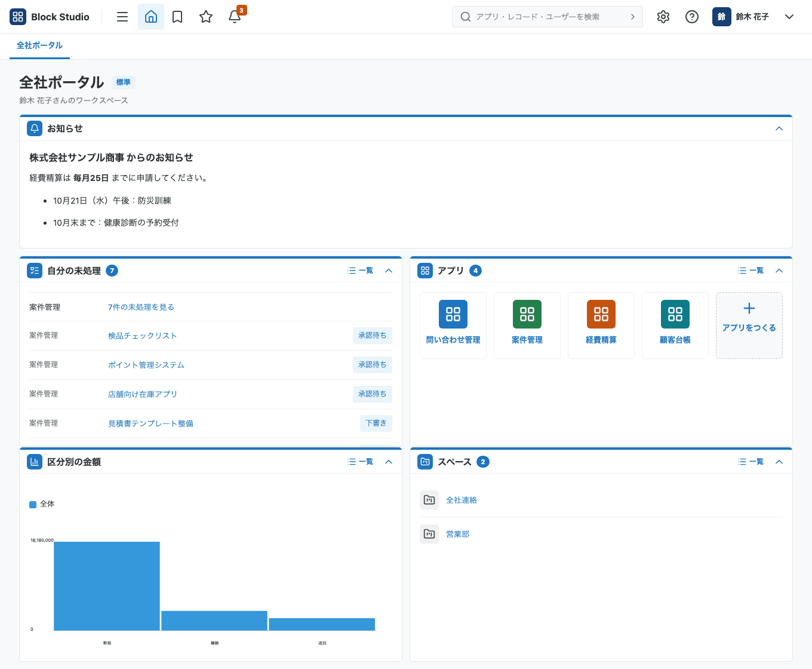The width and height of the screenshot is (812, 669).
Task: Collapse the 区分別の金額 panel
Action: [389, 462]
